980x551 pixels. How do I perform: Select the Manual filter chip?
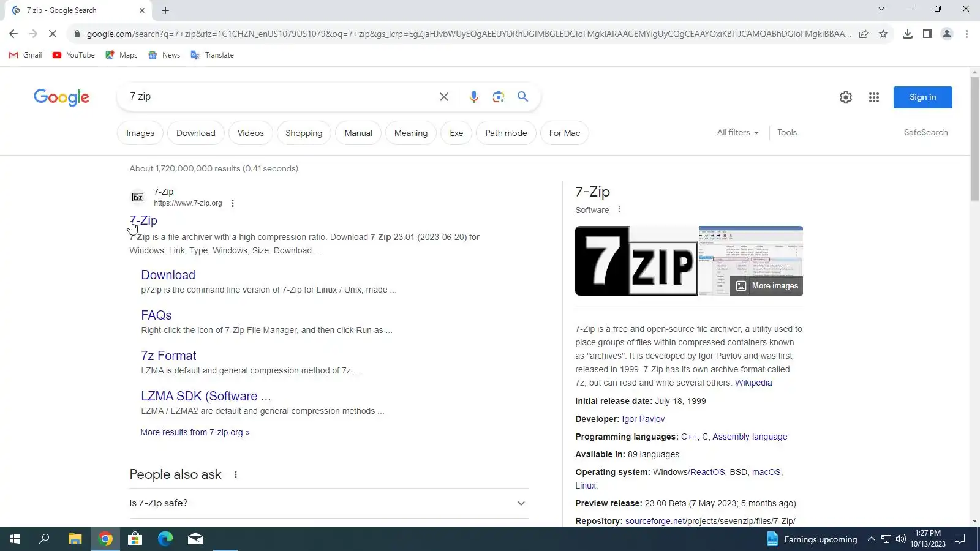click(x=358, y=133)
